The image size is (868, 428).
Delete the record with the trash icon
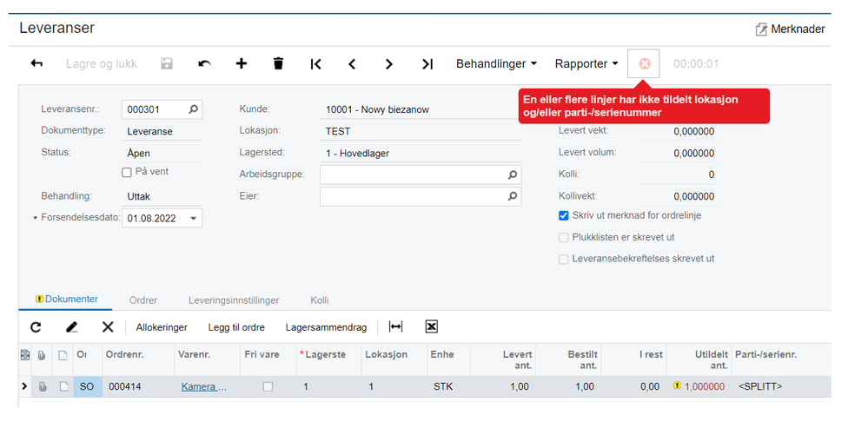pyautogui.click(x=278, y=63)
